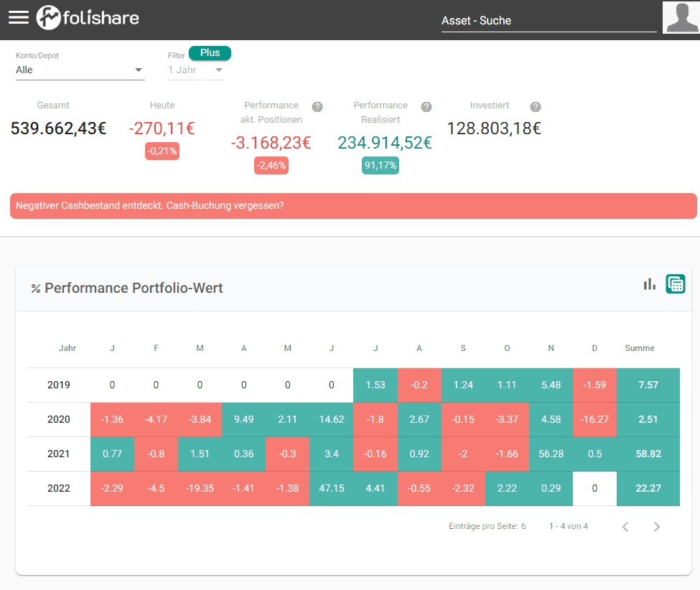Viewport: 700px width, 590px height.
Task: Show help for Performance Realisiert
Action: point(426,107)
